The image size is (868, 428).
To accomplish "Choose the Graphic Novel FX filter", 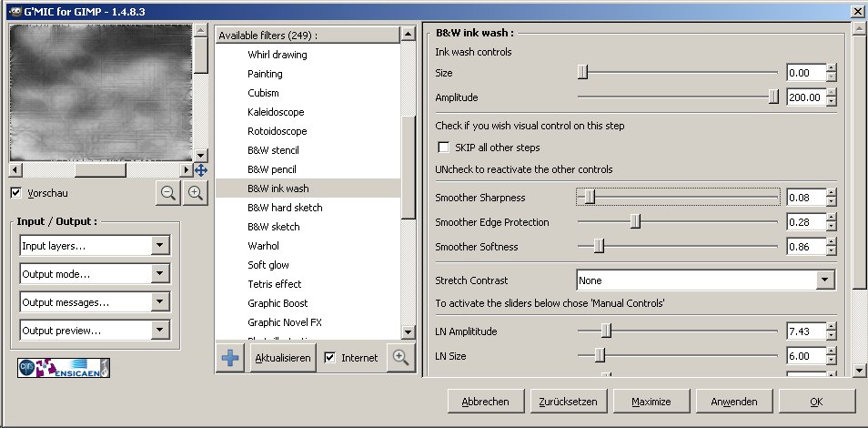I will pyautogui.click(x=285, y=322).
